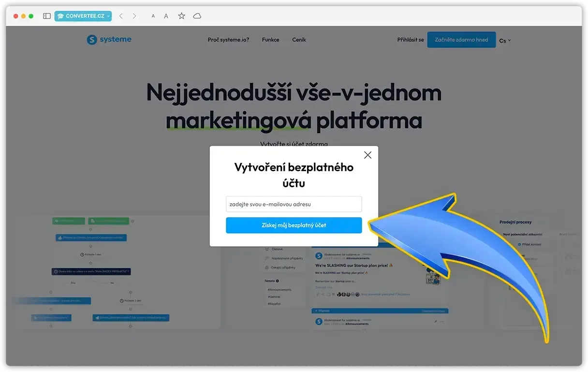Click the #General topic

point(275,297)
